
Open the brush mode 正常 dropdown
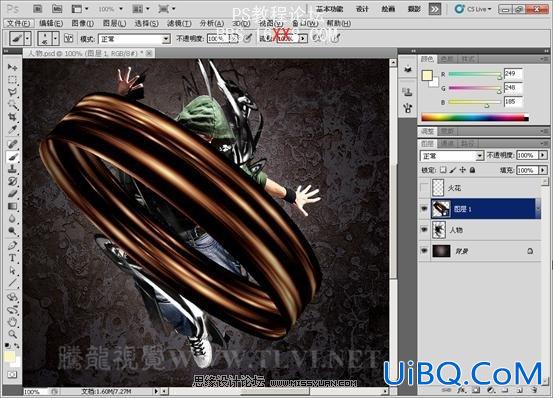coord(134,39)
